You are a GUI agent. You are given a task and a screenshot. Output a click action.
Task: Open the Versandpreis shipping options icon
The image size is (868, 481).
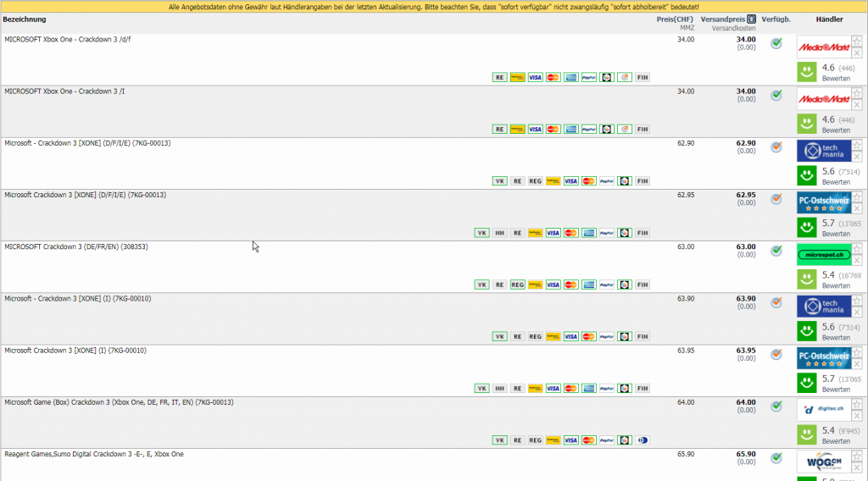coord(751,19)
